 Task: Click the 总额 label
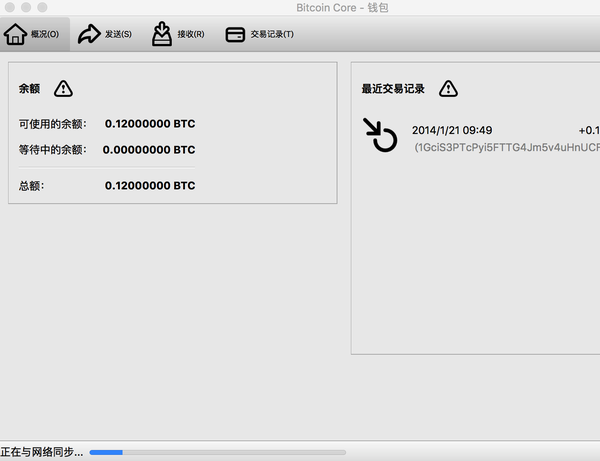pos(31,186)
